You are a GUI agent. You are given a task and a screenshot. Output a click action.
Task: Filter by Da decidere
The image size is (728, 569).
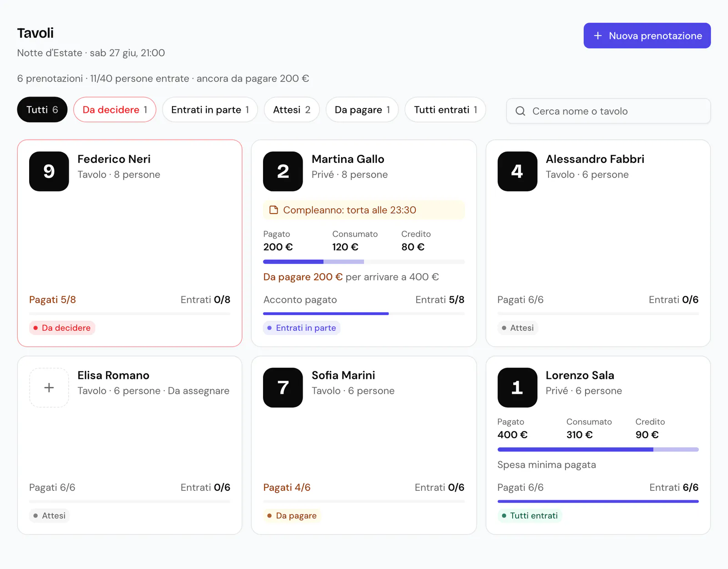tap(115, 110)
